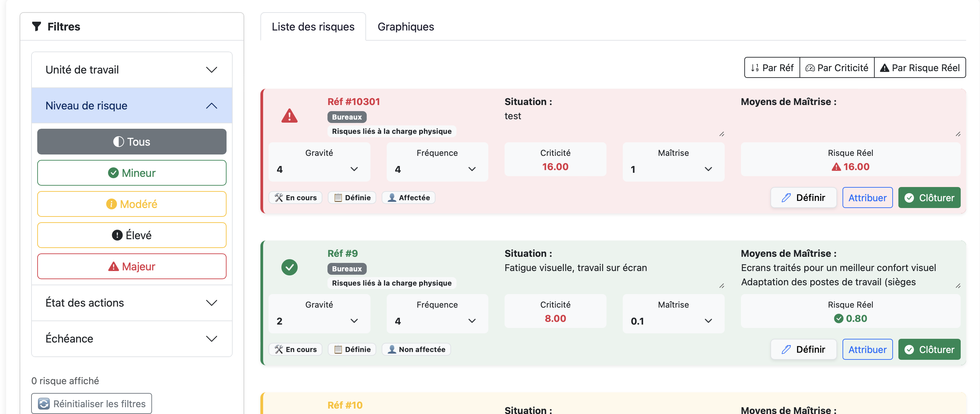Click Attribuer on Réf #10301

tap(867, 198)
